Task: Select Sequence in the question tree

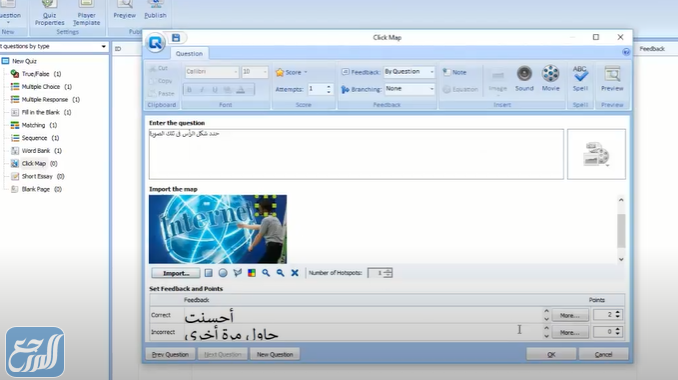Action: [x=35, y=138]
